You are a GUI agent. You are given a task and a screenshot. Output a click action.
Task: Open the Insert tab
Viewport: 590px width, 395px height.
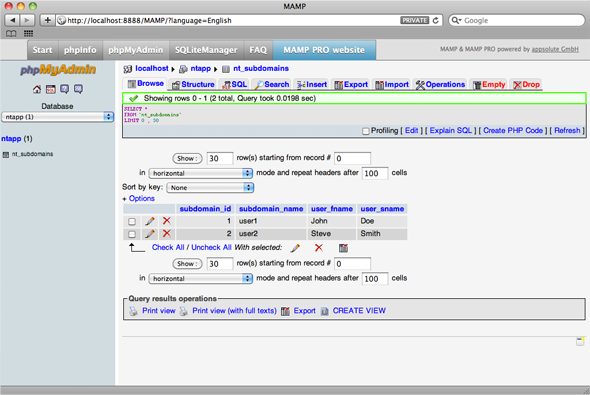click(x=312, y=84)
